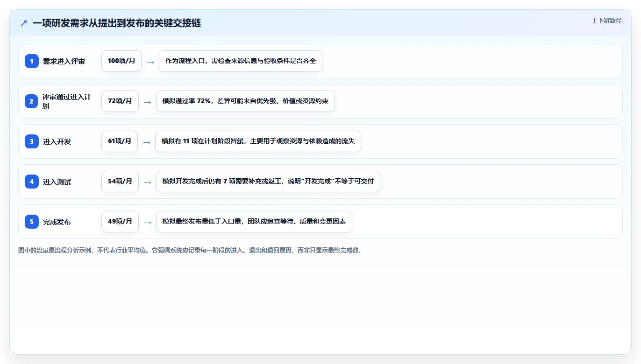This screenshot has width=641, height=364.
Task: Click the 上下游路径 label at top right
Action: [606, 21]
